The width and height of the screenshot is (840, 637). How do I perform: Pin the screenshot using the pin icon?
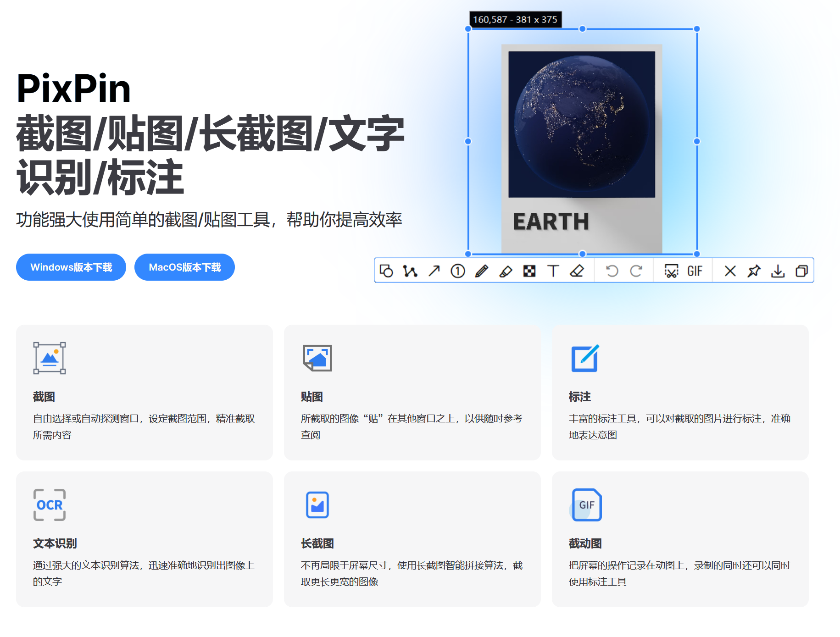754,271
